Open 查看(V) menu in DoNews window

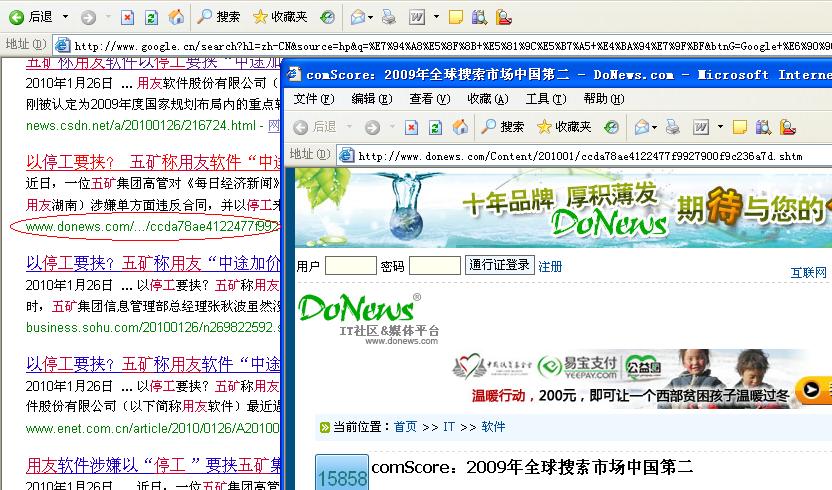pyautogui.click(x=429, y=99)
